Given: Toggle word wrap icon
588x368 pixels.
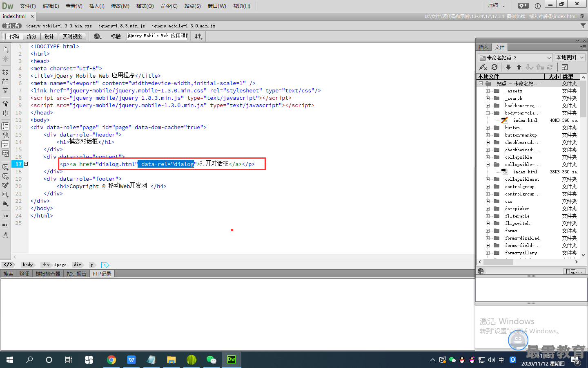Looking at the screenshot, I should (5, 144).
